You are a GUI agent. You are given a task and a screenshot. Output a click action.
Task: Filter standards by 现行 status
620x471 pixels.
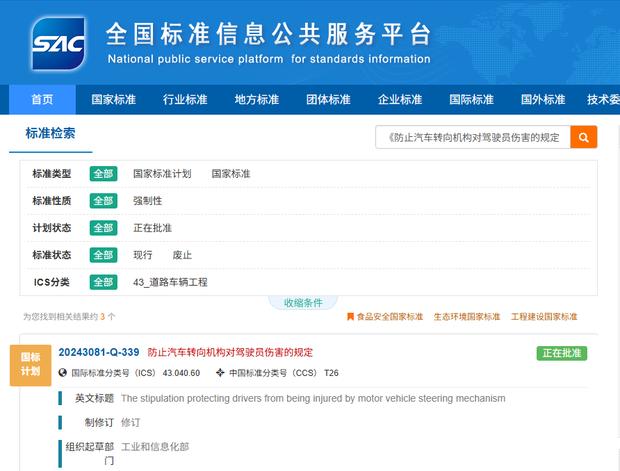pos(143,255)
